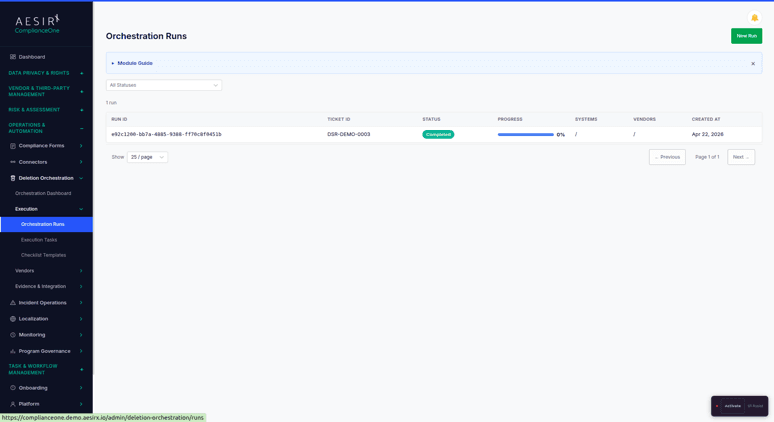Click the Completed status badge
This screenshot has width=774, height=422.
tap(438, 134)
